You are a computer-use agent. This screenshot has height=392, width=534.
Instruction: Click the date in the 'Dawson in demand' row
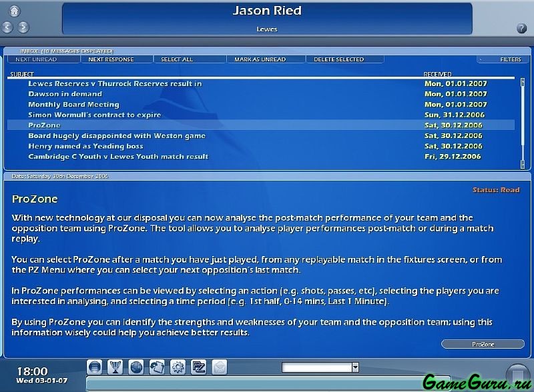pyautogui.click(x=456, y=94)
